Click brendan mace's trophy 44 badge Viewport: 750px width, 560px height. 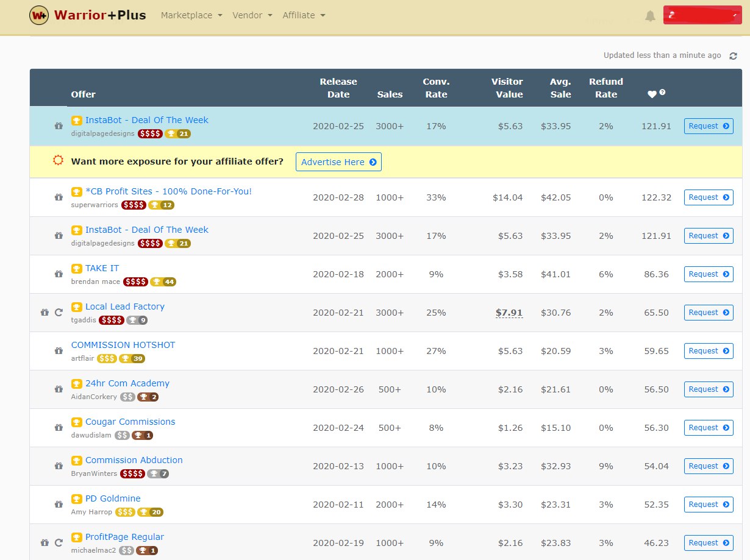pos(163,282)
